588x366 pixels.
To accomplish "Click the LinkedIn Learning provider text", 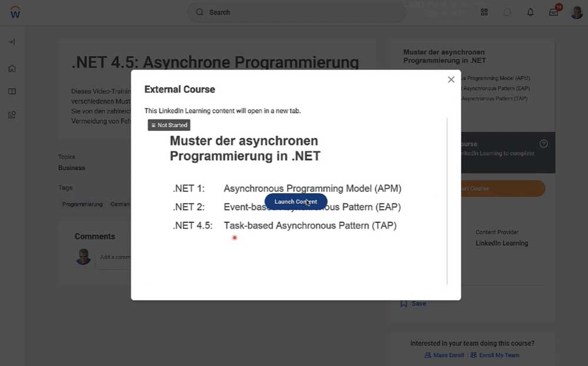I will point(502,243).
